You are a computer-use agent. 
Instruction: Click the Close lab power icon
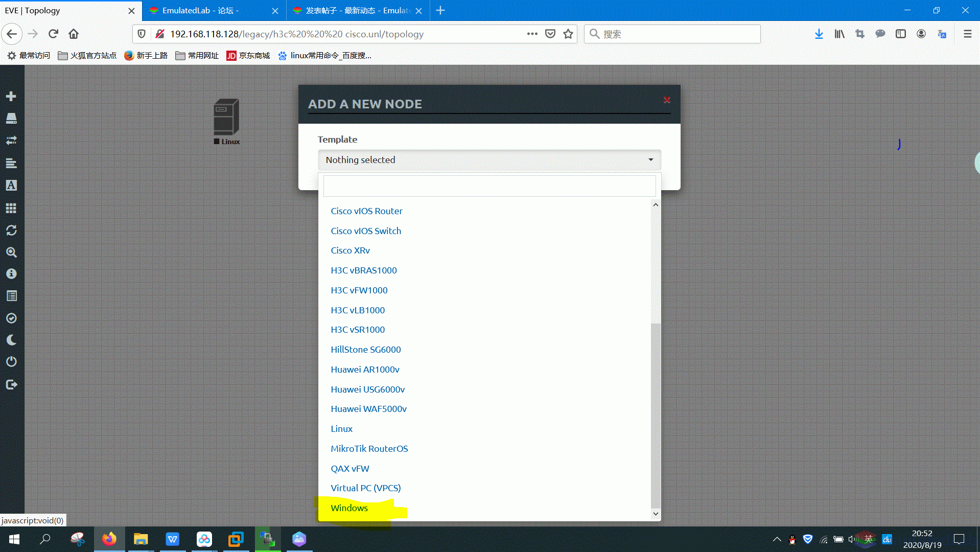(11, 362)
